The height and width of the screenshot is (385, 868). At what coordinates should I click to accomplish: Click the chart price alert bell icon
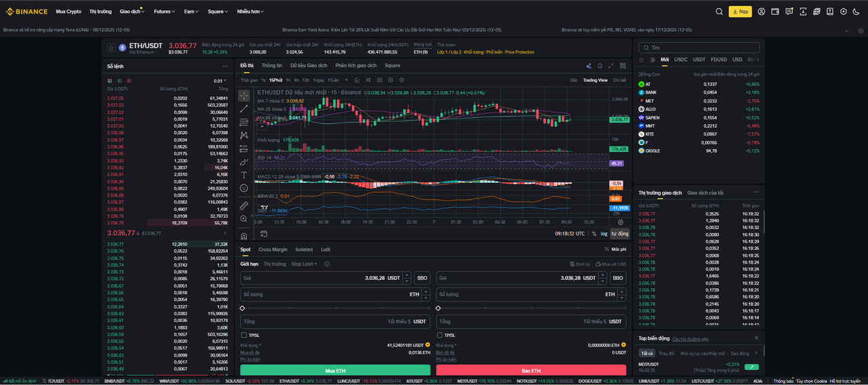599,66
